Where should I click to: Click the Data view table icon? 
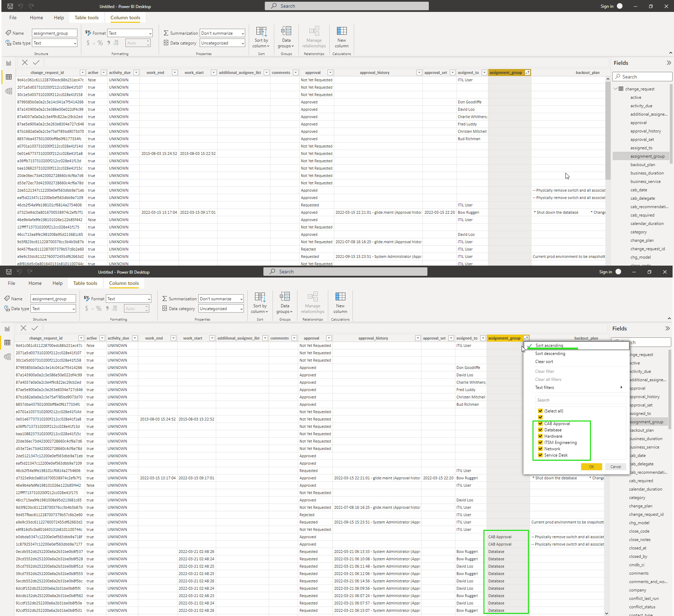(8, 77)
